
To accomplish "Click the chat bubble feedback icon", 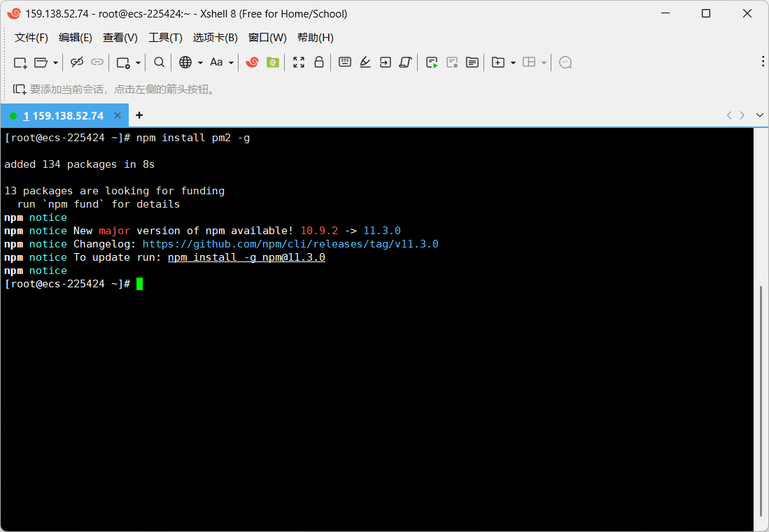I will click(565, 62).
